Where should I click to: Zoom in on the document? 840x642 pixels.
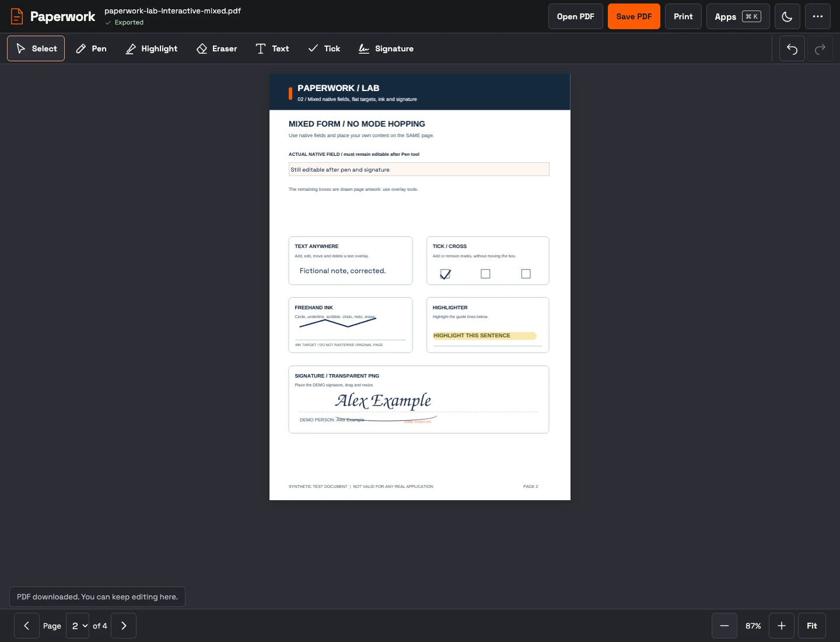coord(782,626)
